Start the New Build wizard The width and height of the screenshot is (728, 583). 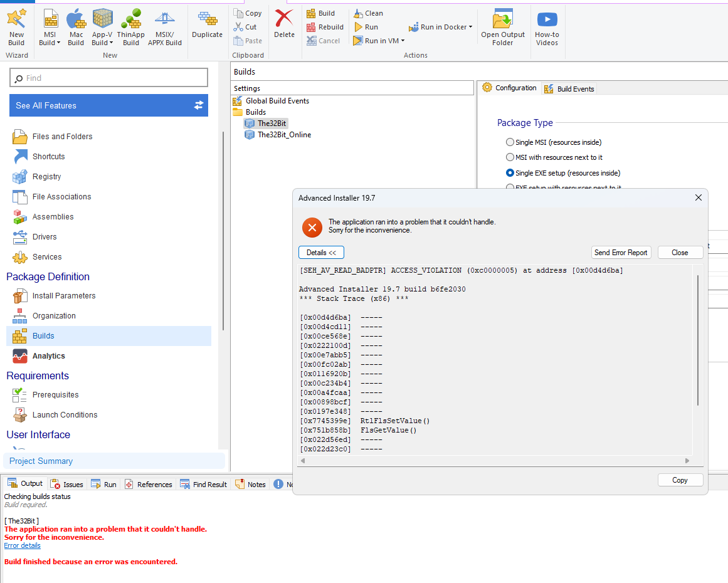click(16, 26)
